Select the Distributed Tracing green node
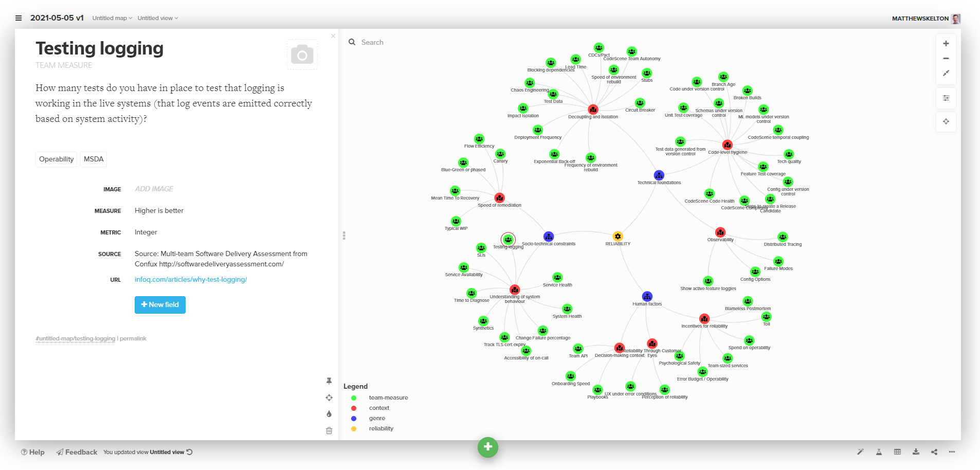Image resolution: width=980 pixels, height=470 pixels. pyautogui.click(x=783, y=237)
